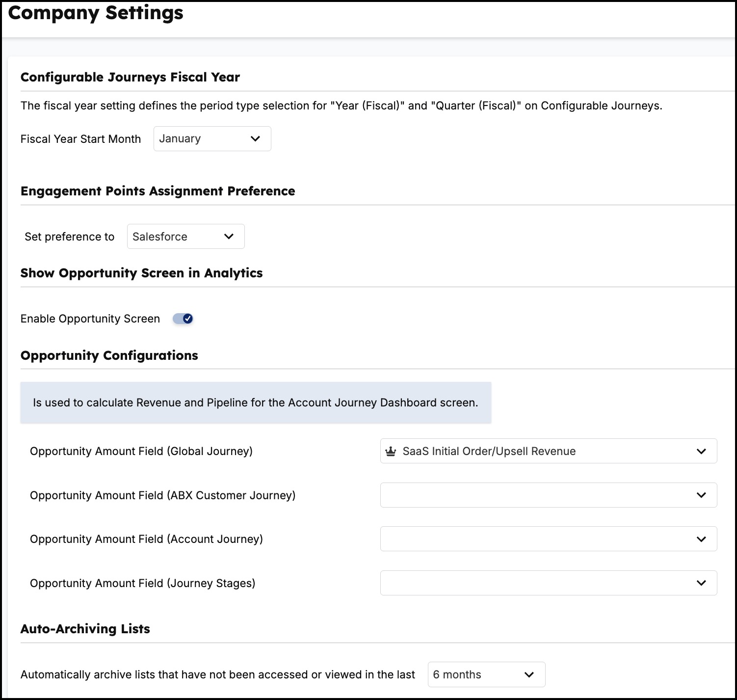Viewport: 737px width, 700px height.
Task: Open the Global Journey amount field dropdown
Action: click(x=549, y=451)
